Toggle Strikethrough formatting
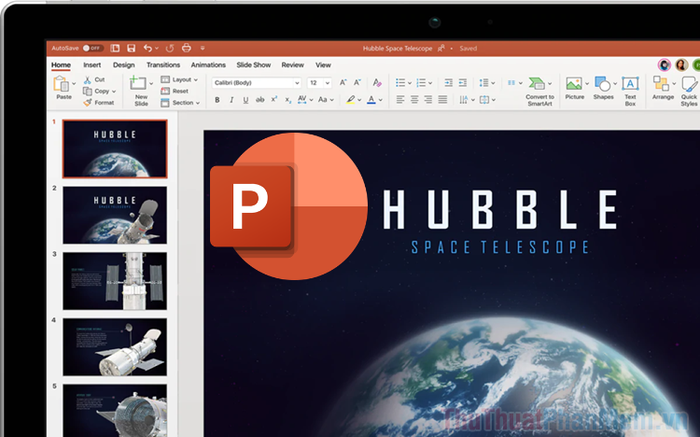Image resolution: width=700 pixels, height=437 pixels. point(260,100)
